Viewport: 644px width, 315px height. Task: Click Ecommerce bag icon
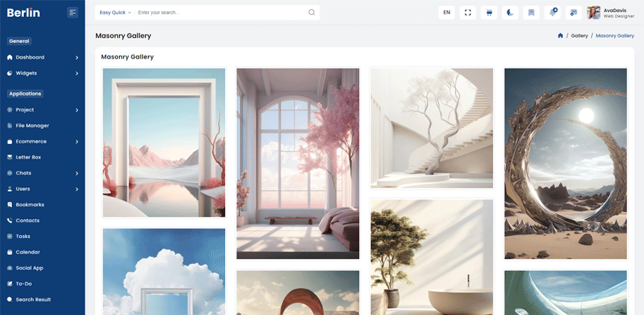point(10,141)
